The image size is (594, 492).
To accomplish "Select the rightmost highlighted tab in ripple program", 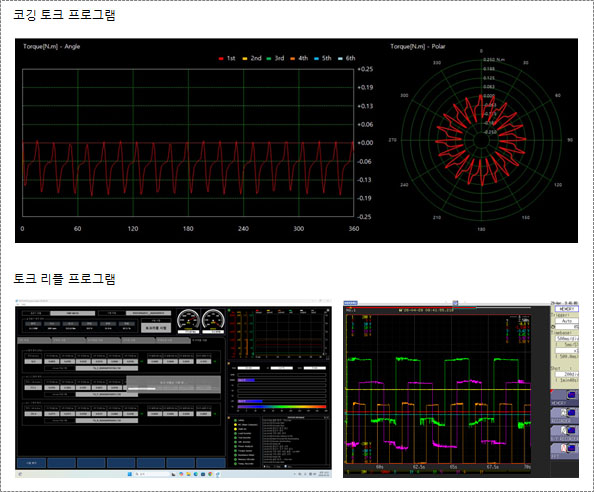I will point(208,340).
